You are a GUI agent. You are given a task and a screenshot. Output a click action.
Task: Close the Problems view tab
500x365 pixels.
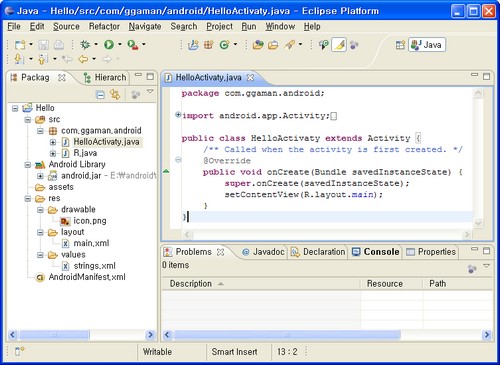(220, 252)
